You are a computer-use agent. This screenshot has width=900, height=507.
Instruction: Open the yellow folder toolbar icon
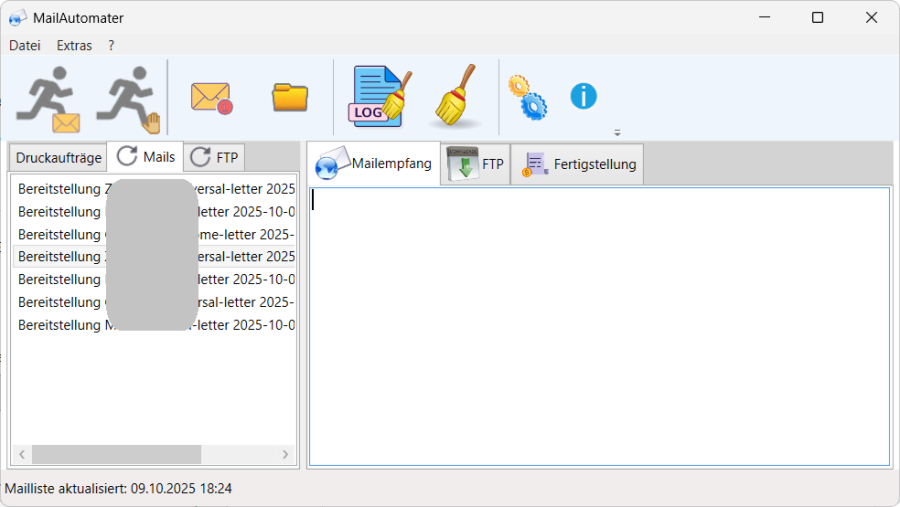point(290,97)
